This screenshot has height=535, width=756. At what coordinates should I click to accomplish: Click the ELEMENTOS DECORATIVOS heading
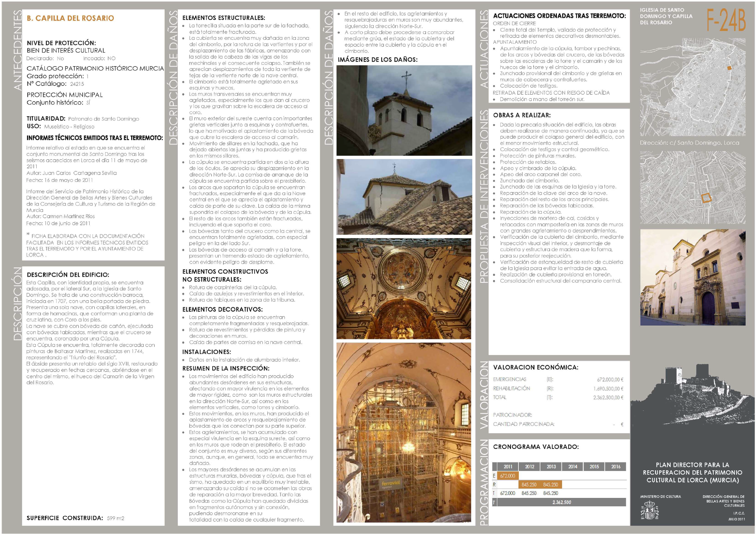[223, 309]
